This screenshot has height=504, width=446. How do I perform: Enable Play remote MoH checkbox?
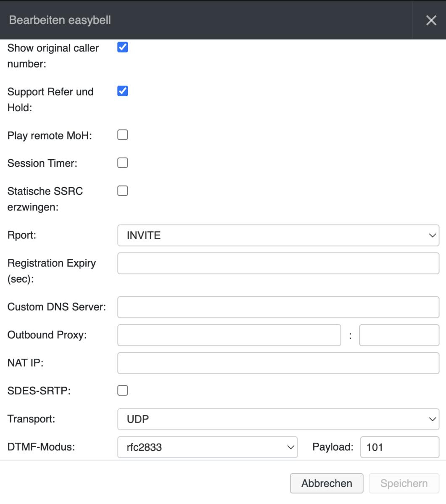tap(122, 135)
